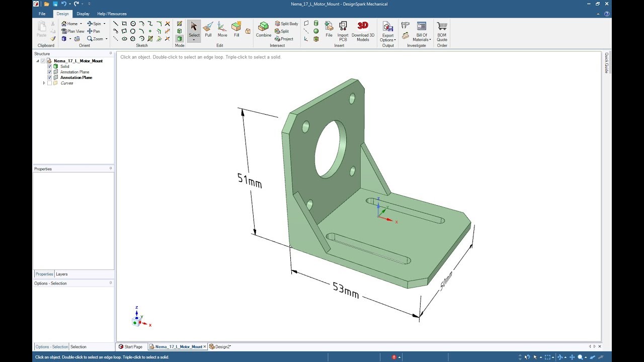The width and height of the screenshot is (644, 362).
Task: Uncheck the Solid visibility checkbox
Action: click(x=49, y=66)
